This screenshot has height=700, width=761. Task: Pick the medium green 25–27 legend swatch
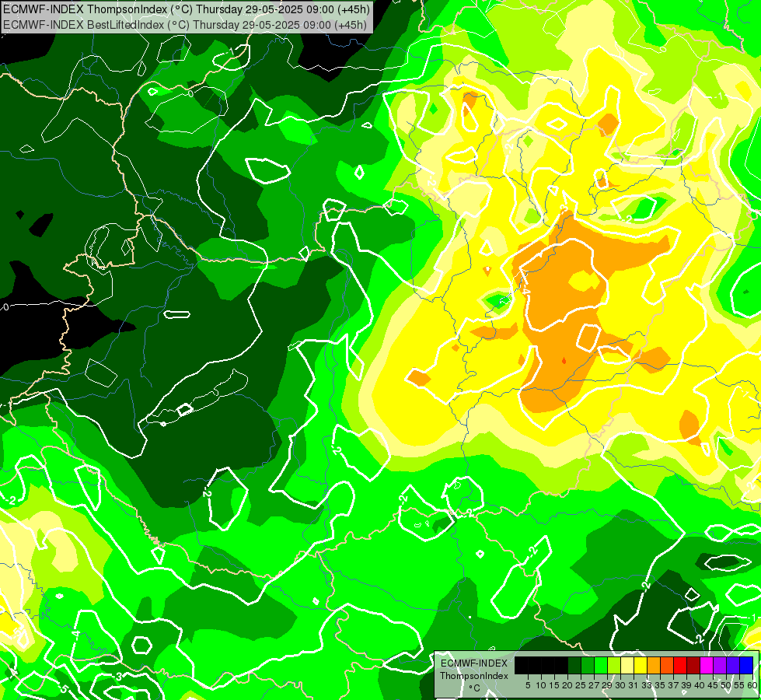pos(588,665)
